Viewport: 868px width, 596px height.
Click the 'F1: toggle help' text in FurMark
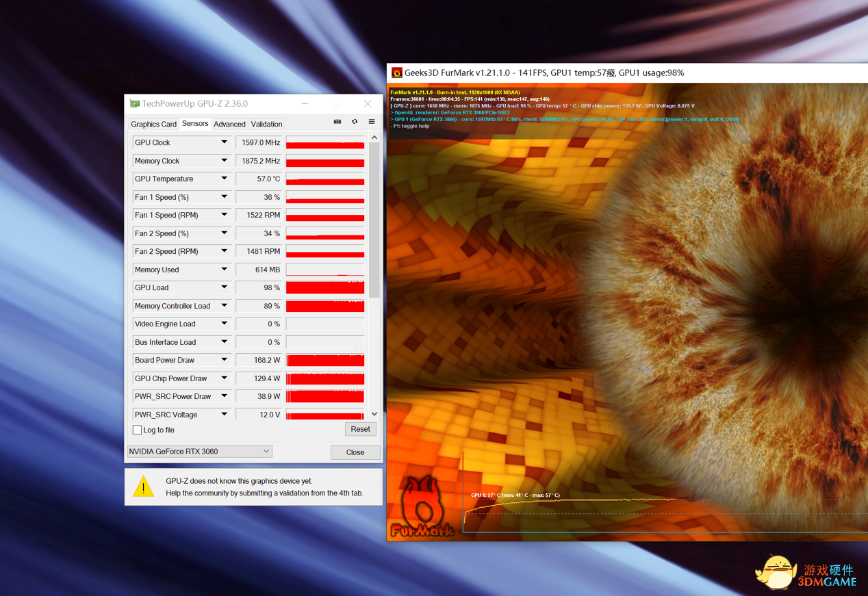(411, 126)
